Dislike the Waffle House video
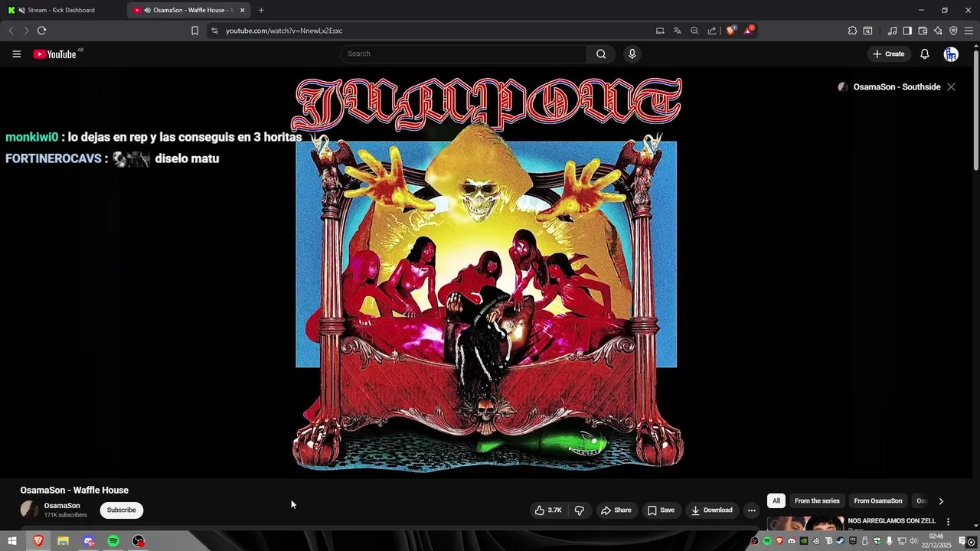The width and height of the screenshot is (980, 551). pyautogui.click(x=580, y=510)
